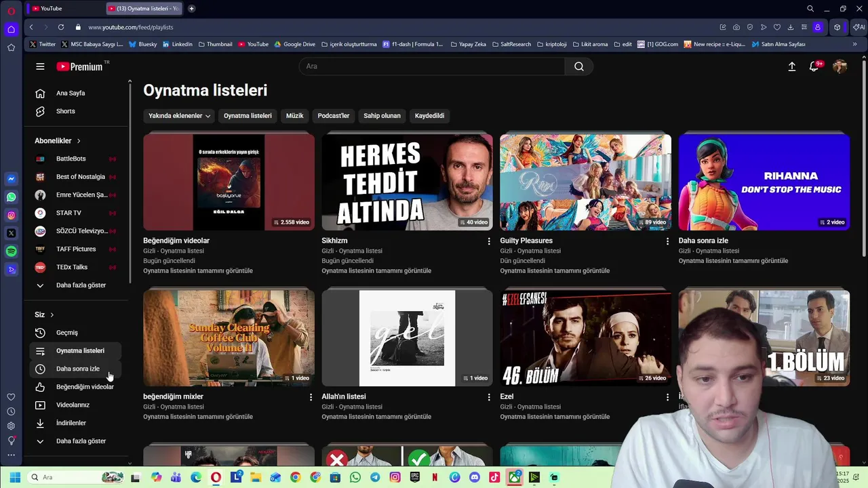Open STAR TV subscription channel
This screenshot has width=868, height=488.
76,213
